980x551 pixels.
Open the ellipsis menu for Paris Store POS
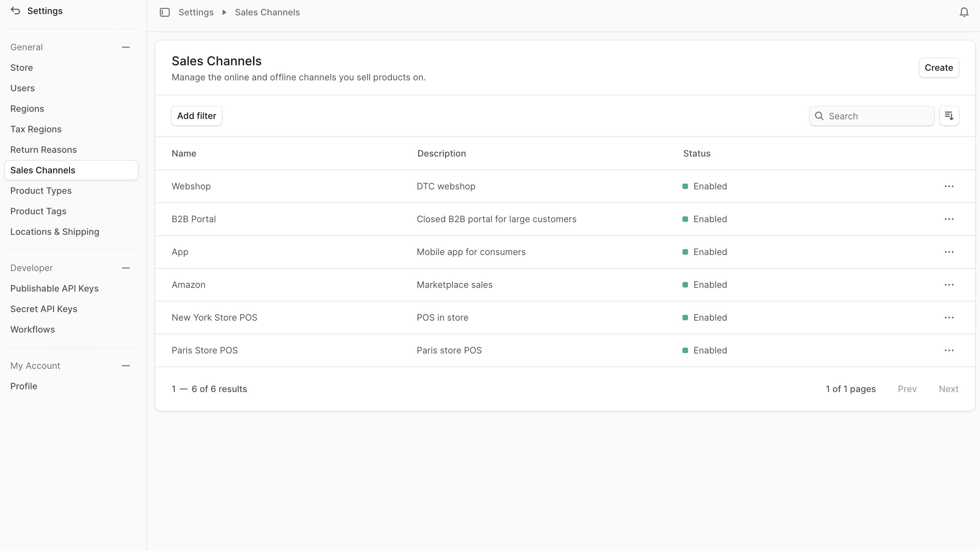949,350
